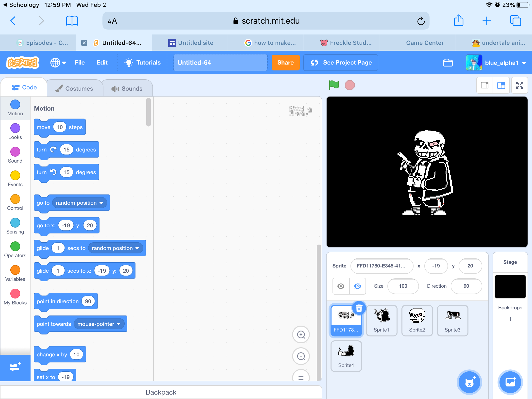Select the Motion block category

click(x=15, y=108)
